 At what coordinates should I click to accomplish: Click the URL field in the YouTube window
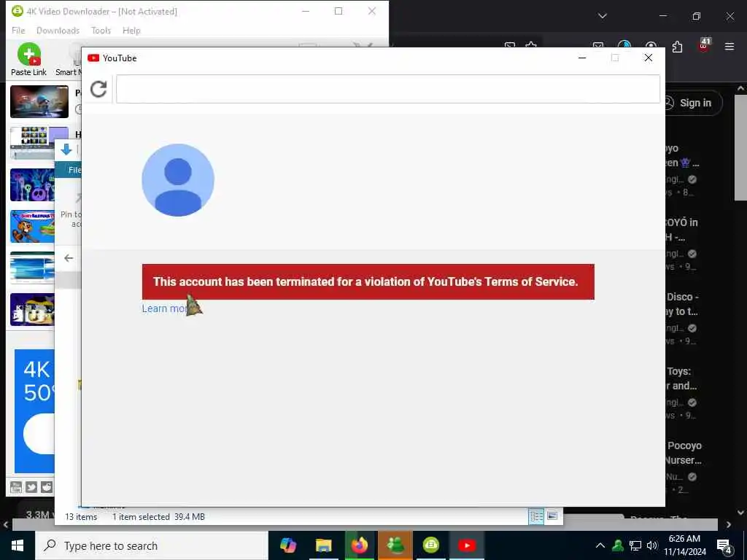pyautogui.click(x=388, y=89)
